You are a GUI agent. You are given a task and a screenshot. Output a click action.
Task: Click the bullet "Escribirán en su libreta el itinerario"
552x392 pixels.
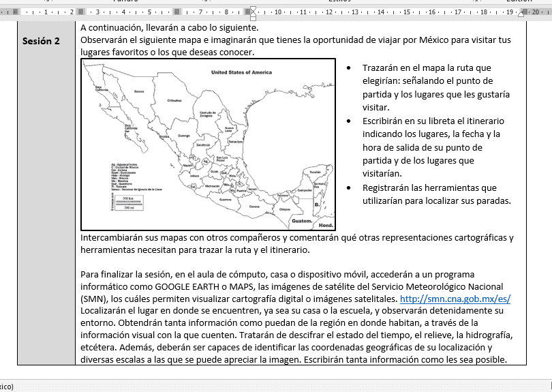[x=433, y=121]
